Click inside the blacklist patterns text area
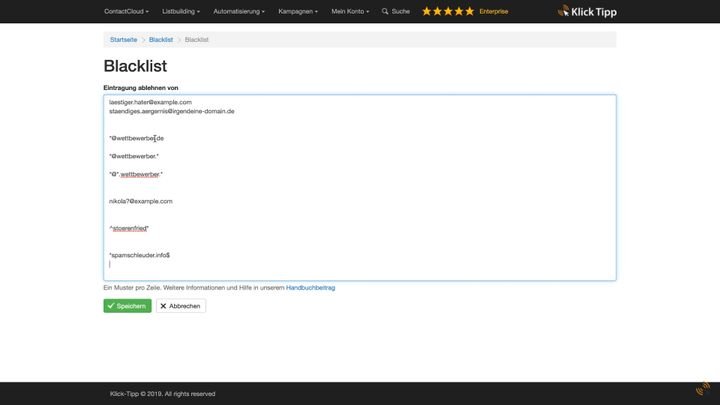The image size is (720, 405). [x=360, y=187]
